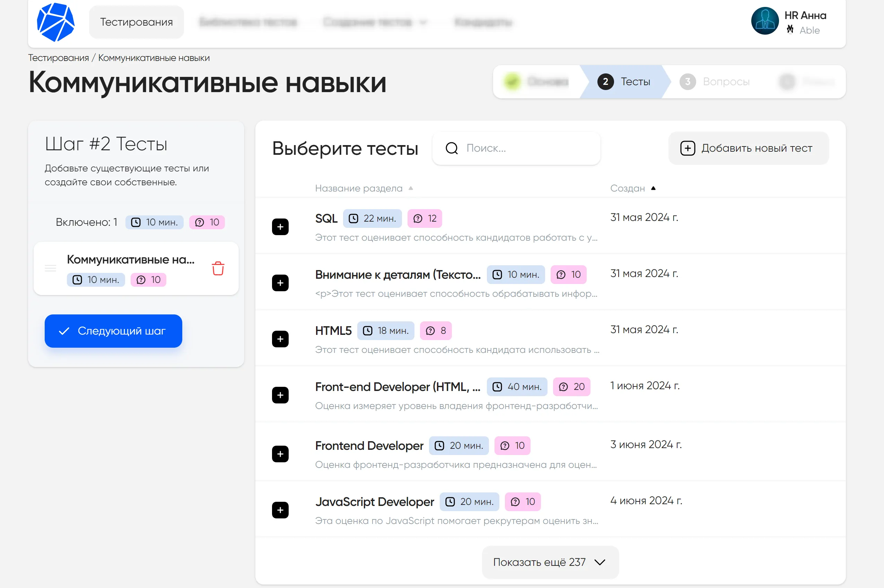
Task: Click the blue logo icon in the header
Action: tap(55, 22)
